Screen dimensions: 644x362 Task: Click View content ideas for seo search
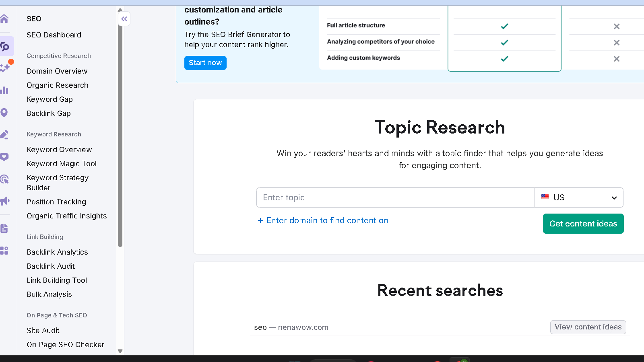[588, 327]
